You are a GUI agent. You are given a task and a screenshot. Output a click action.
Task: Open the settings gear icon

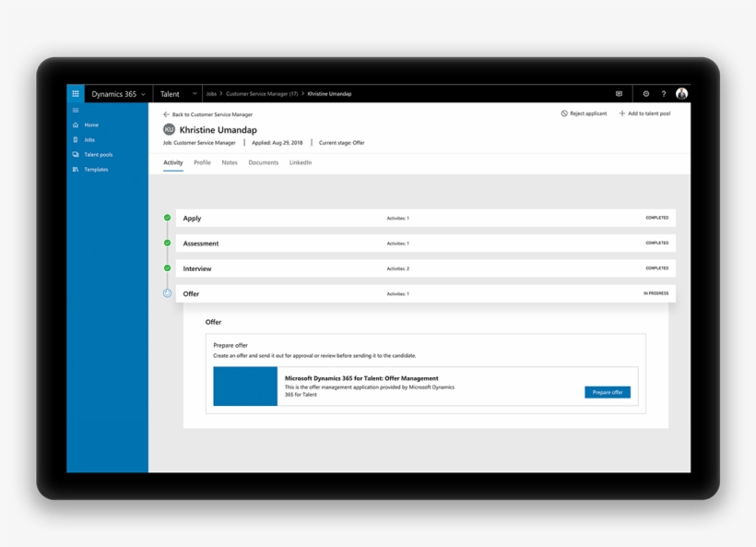coord(645,94)
